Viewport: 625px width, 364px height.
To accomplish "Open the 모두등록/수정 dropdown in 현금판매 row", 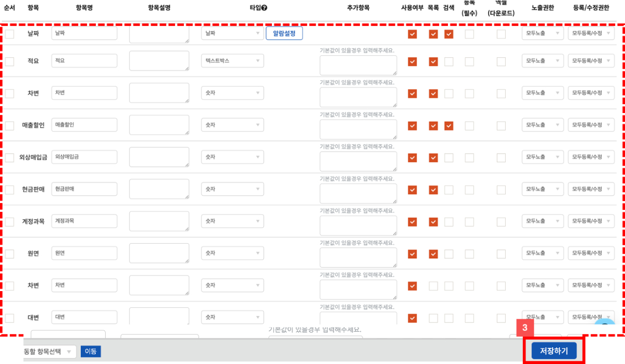I will click(591, 189).
